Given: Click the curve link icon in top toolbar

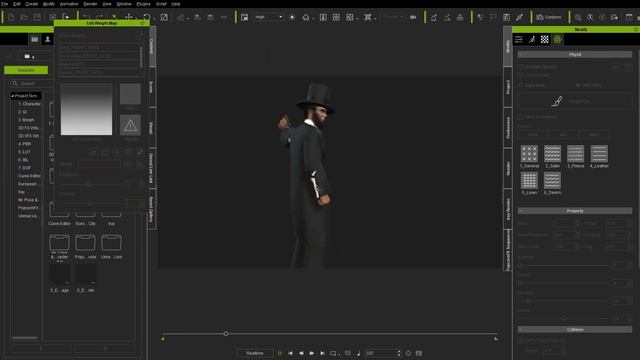Looking at the screenshot, I should click(519, 17).
